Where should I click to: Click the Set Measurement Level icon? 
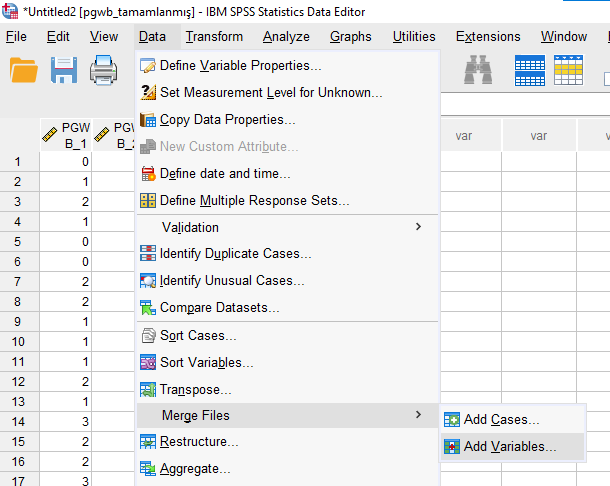point(148,93)
